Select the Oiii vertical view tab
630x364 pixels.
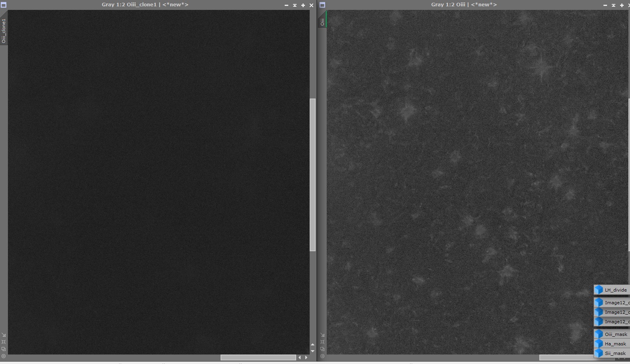[x=322, y=22]
